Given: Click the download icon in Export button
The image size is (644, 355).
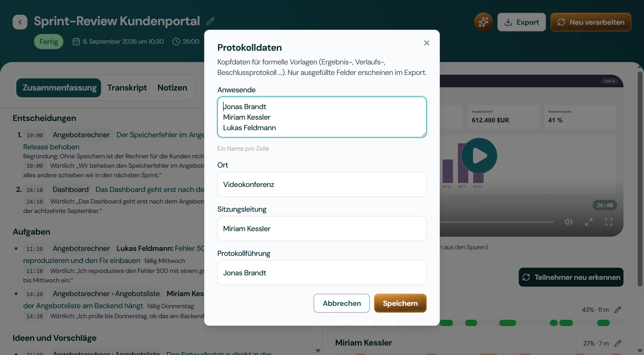Looking at the screenshot, I should (x=508, y=22).
